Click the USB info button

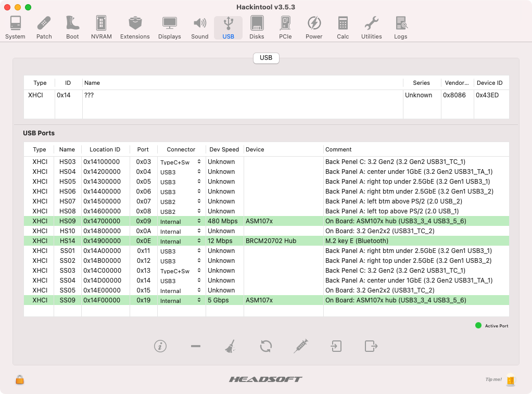[x=160, y=346]
